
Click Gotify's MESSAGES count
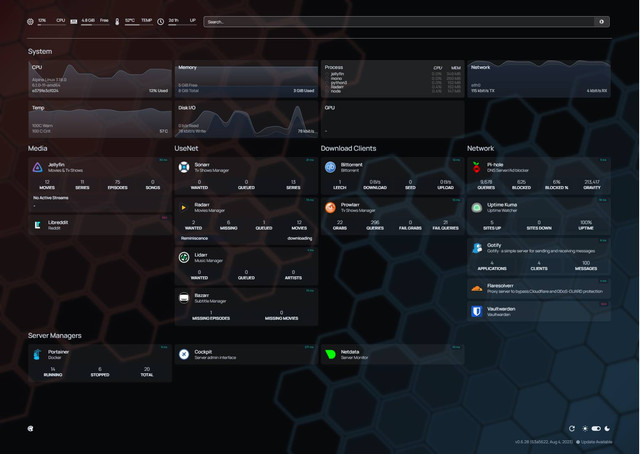click(586, 265)
